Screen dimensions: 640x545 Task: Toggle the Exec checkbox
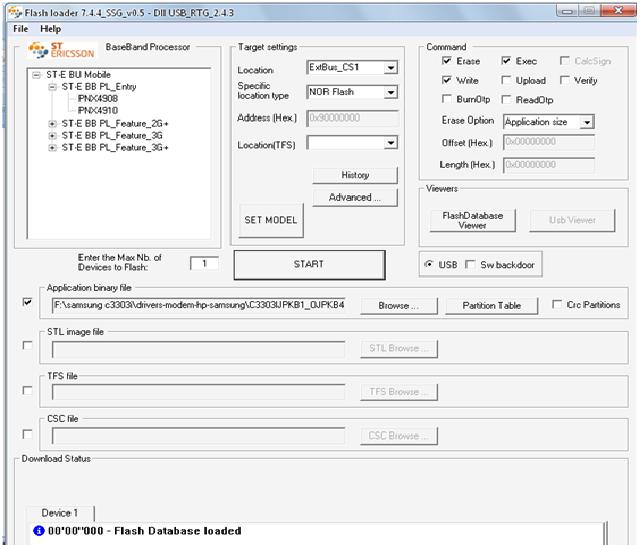(506, 61)
